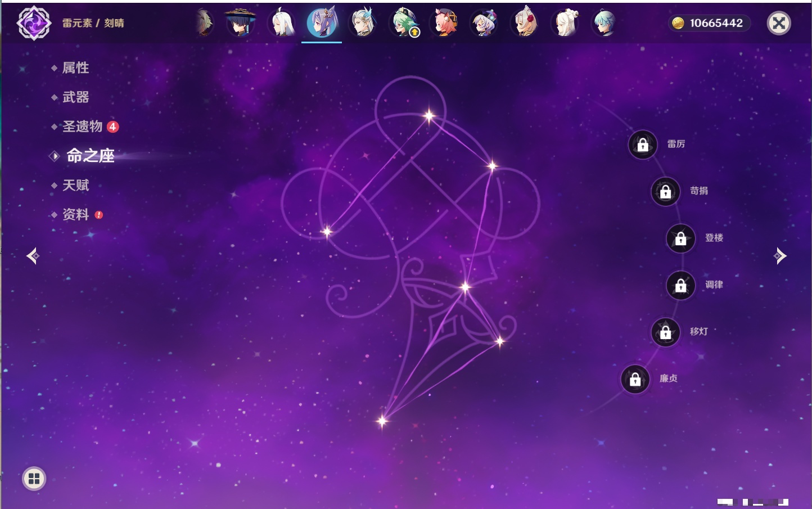Open the locked 调律 constellation node

click(681, 285)
